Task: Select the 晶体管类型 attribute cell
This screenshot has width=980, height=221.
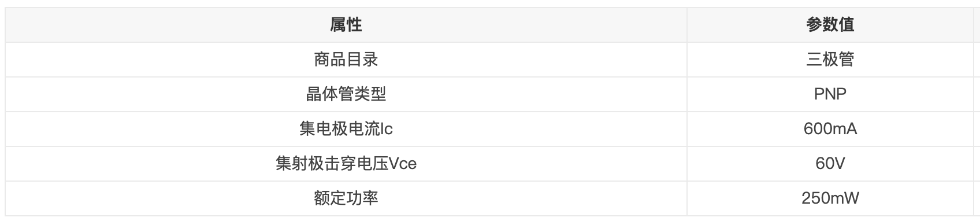Action: 346,94
